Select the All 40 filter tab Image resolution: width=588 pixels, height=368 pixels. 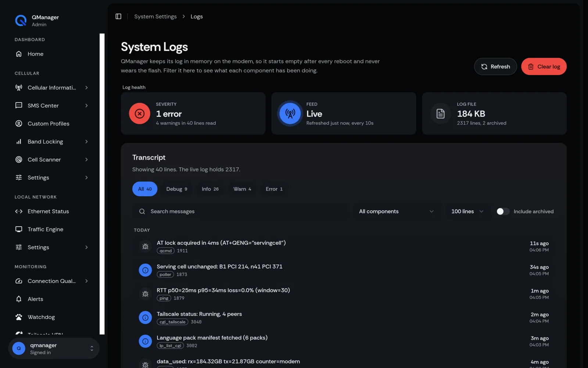pyautogui.click(x=145, y=189)
